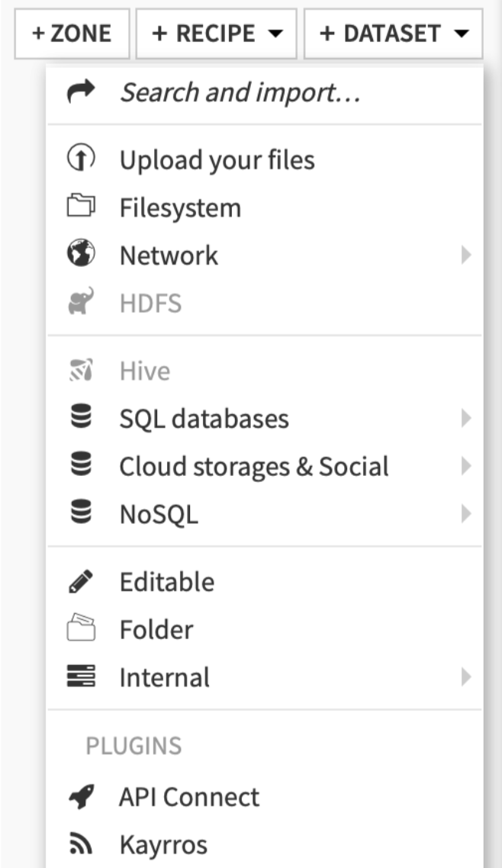Select Search and import… option
Image resolution: width=502 pixels, height=868 pixels.
(240, 92)
